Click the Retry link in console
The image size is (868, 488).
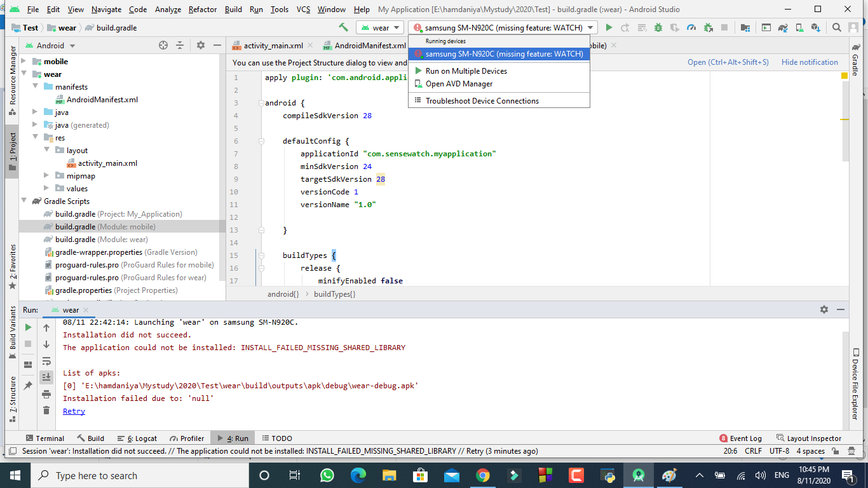pos(74,411)
